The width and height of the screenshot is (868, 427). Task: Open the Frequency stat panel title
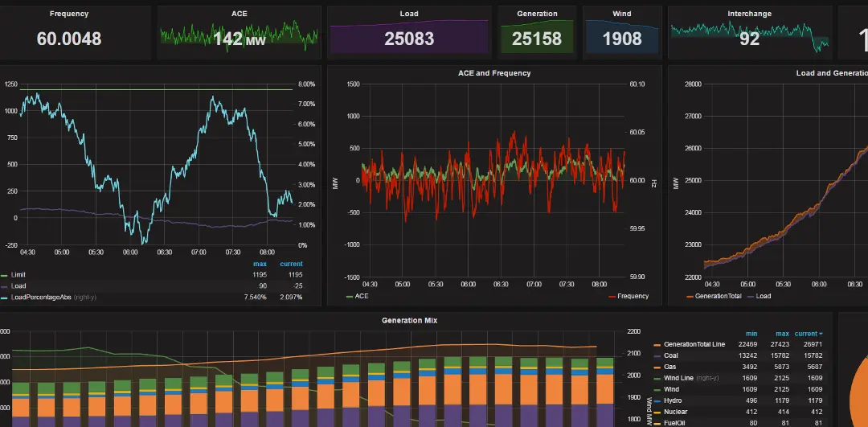tap(69, 14)
